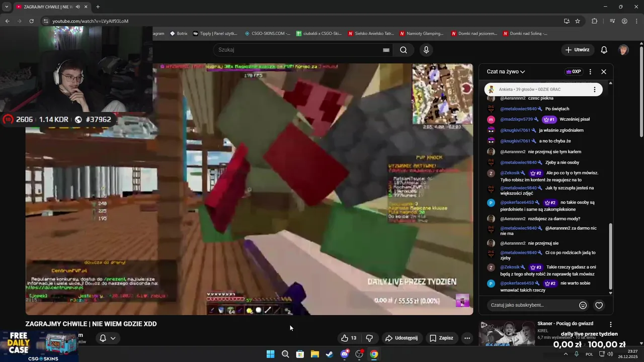Viewport: 644px width, 362px height.
Task: Open the CSGO-SKINS.COM bookmark
Action: (x=267, y=34)
